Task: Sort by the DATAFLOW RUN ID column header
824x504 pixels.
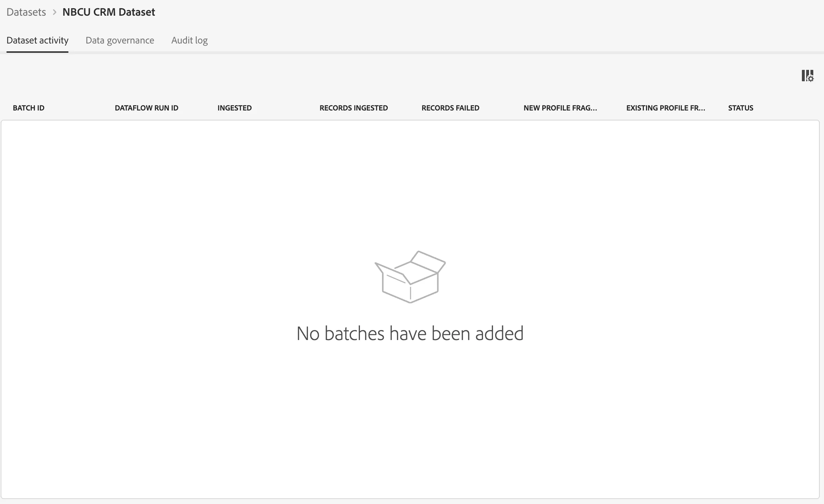Action: [147, 108]
